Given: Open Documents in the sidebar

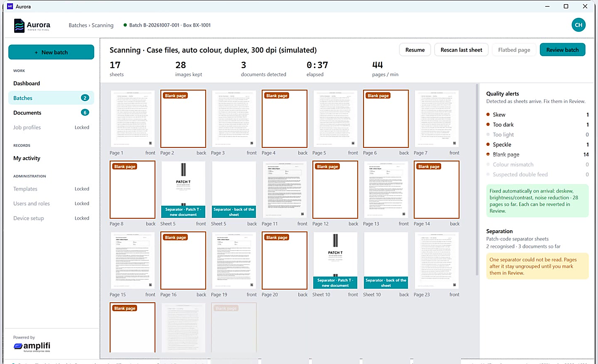Looking at the screenshot, I should coord(51,113).
